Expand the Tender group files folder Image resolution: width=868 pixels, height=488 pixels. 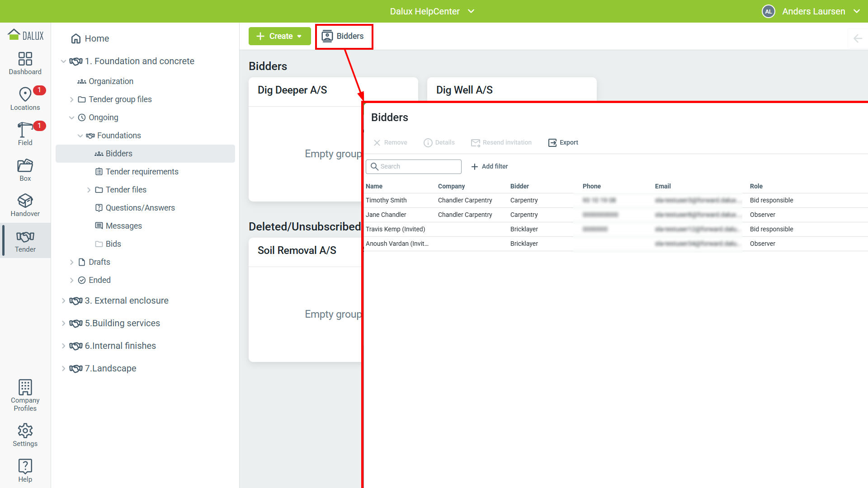point(71,99)
